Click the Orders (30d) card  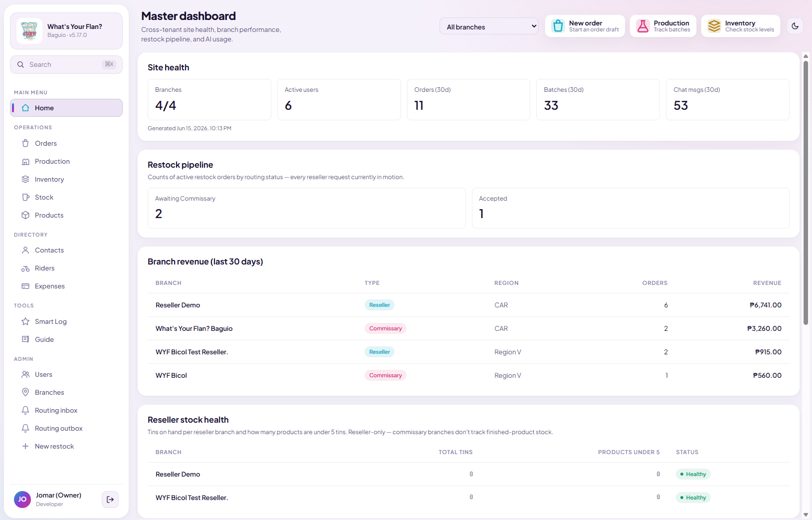[x=468, y=99]
